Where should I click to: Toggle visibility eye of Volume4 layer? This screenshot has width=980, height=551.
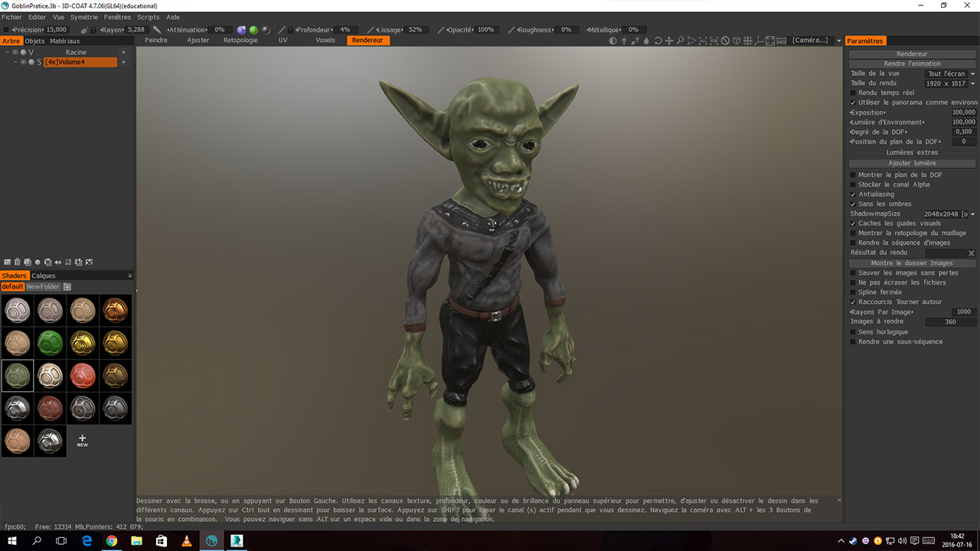tap(23, 62)
